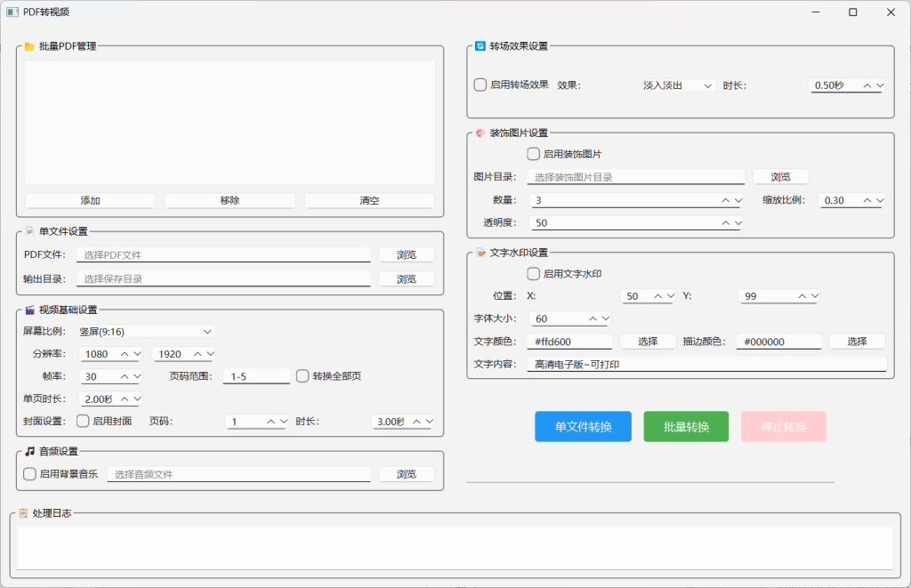911x588 pixels.
Task: Click the clapperboard icon beside 视频基础设置
Action: tap(29, 310)
